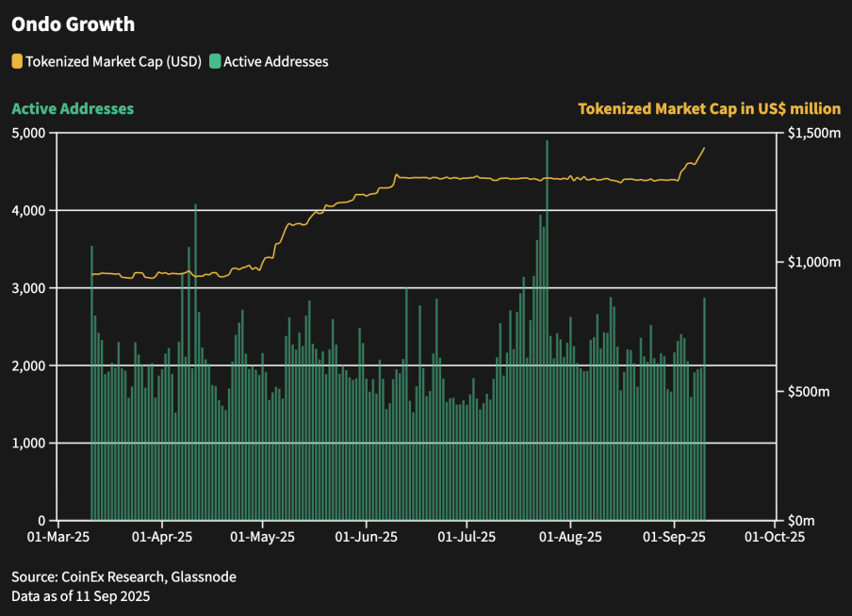Viewport: 852px width, 616px height.
Task: Click the 01-Aug-25 date on the x-axis
Action: tap(570, 537)
